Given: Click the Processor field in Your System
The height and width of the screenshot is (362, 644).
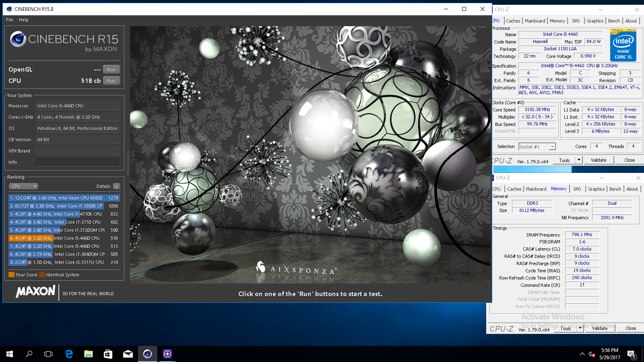Looking at the screenshot, I should pos(78,106).
